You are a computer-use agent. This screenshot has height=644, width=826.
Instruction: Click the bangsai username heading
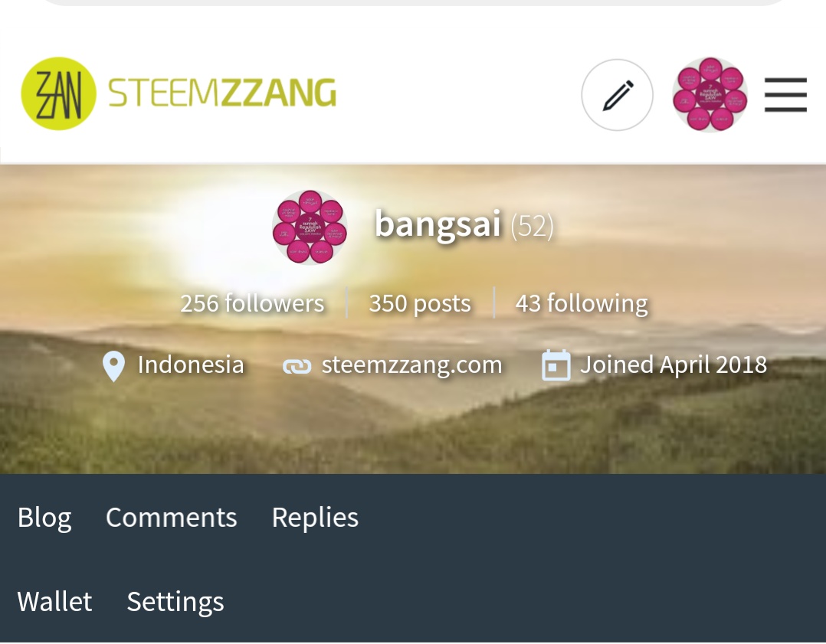[438, 224]
